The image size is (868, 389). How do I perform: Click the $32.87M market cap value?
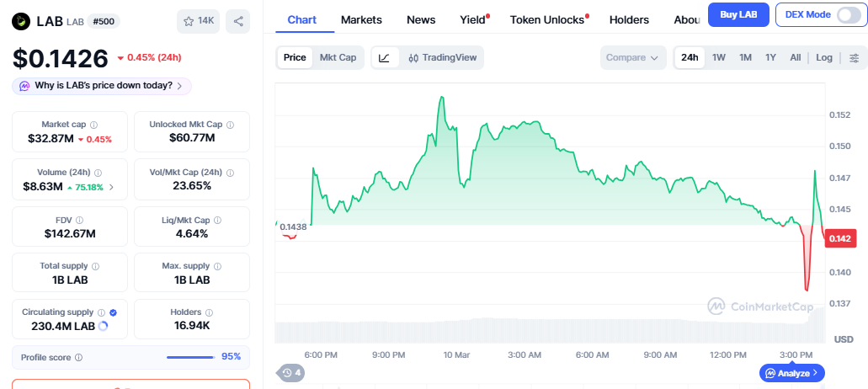(51, 139)
